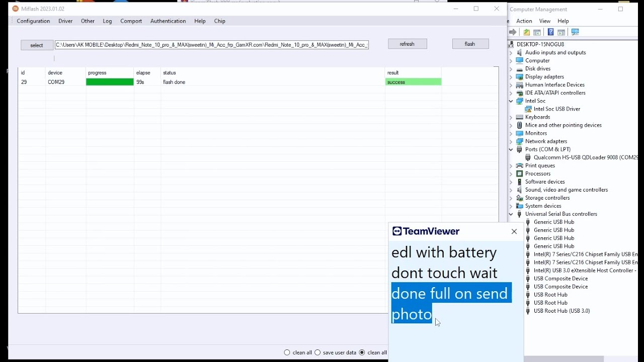
Task: Click the select button to choose firmware folder
Action: pos(37,45)
